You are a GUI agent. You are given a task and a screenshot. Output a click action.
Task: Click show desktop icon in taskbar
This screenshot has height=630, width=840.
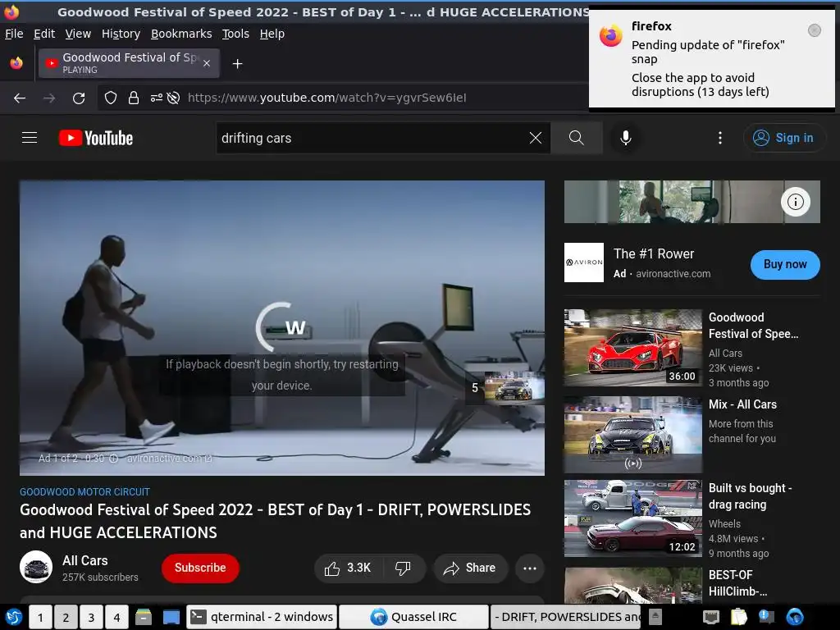coord(171,617)
